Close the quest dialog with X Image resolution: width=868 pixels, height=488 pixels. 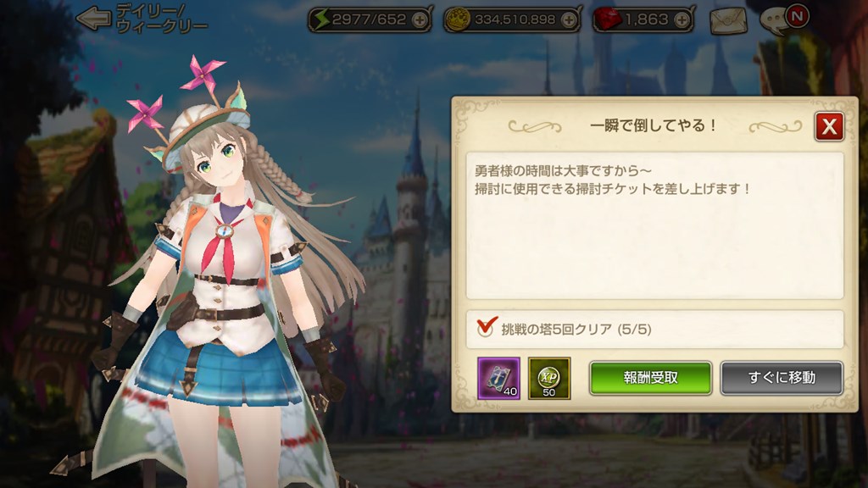point(829,127)
